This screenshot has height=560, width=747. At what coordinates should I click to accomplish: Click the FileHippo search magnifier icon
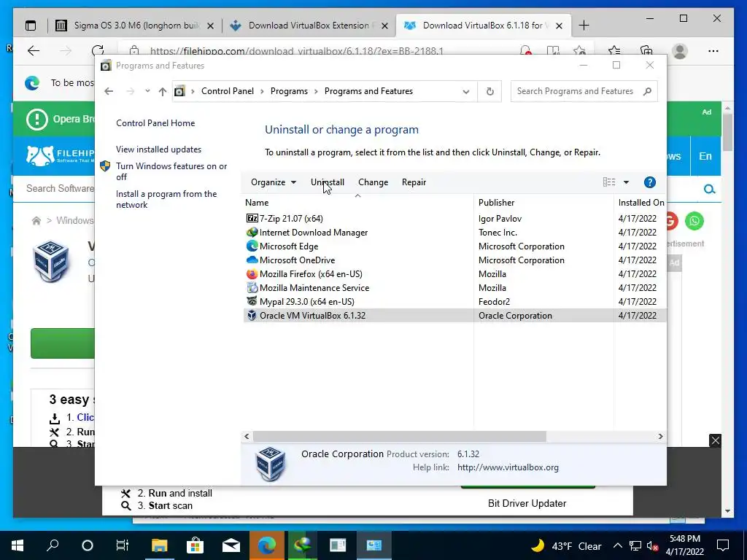(x=709, y=189)
